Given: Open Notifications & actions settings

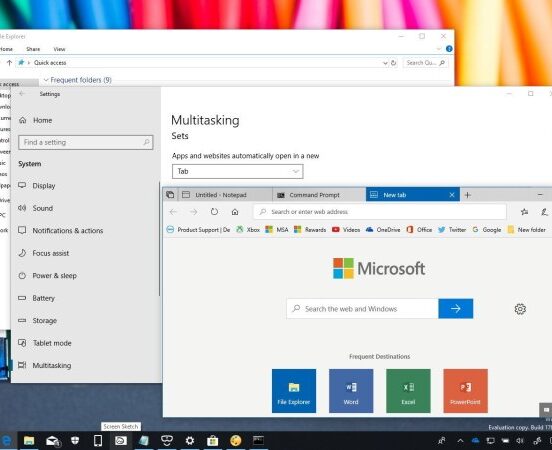Looking at the screenshot, I should point(61,231).
